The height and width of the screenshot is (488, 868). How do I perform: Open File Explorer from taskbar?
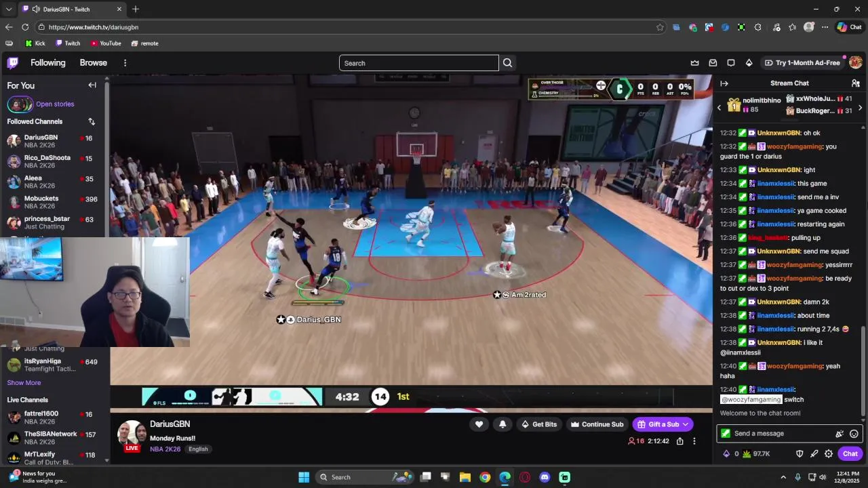click(x=465, y=477)
